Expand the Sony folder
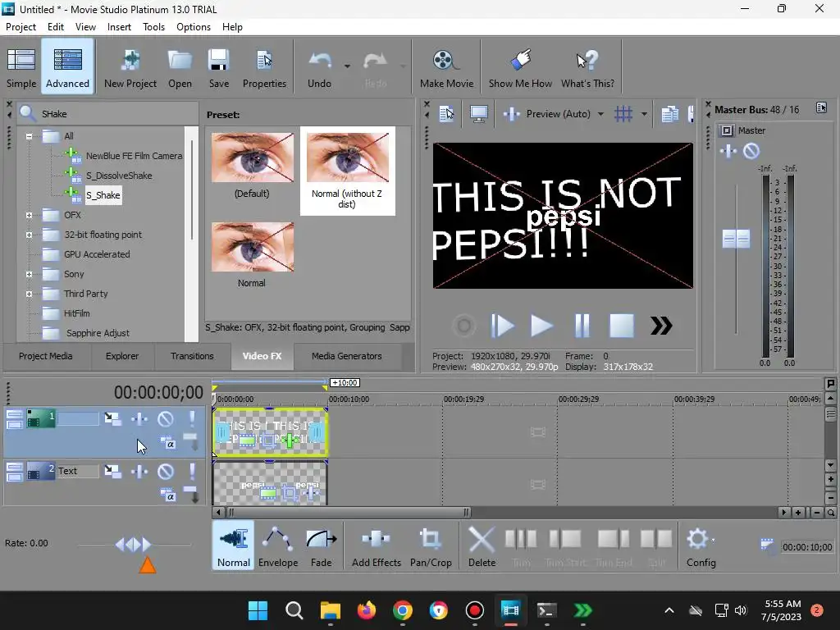Viewport: 840px width, 630px height. pyautogui.click(x=29, y=274)
